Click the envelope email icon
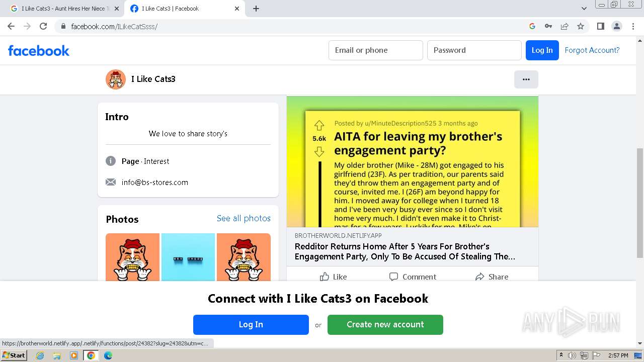This screenshot has width=644, height=362. 111,182
